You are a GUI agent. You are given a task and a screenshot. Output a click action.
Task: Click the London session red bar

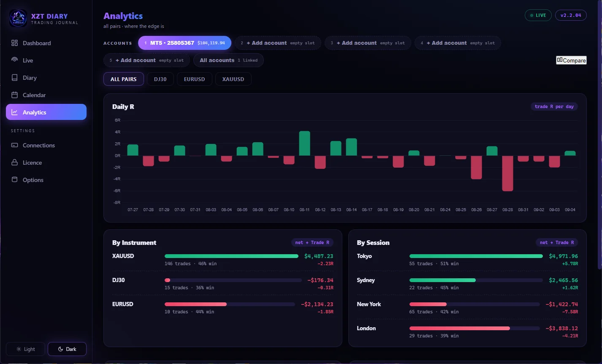[x=460, y=329]
